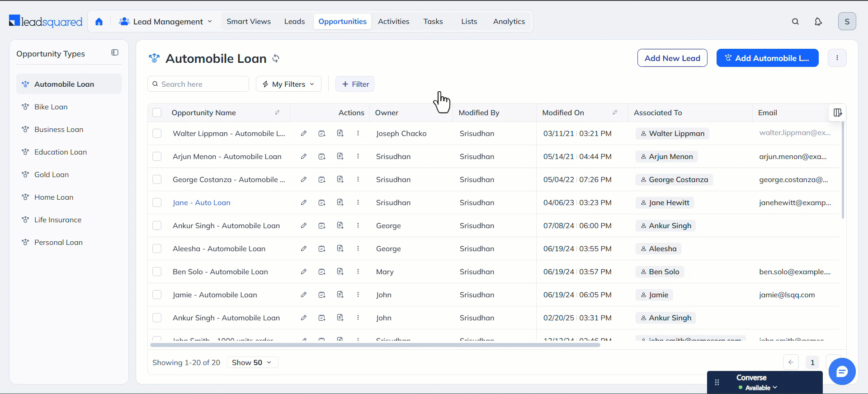Open the Converse chat bubble
The height and width of the screenshot is (394, 868).
(x=842, y=371)
